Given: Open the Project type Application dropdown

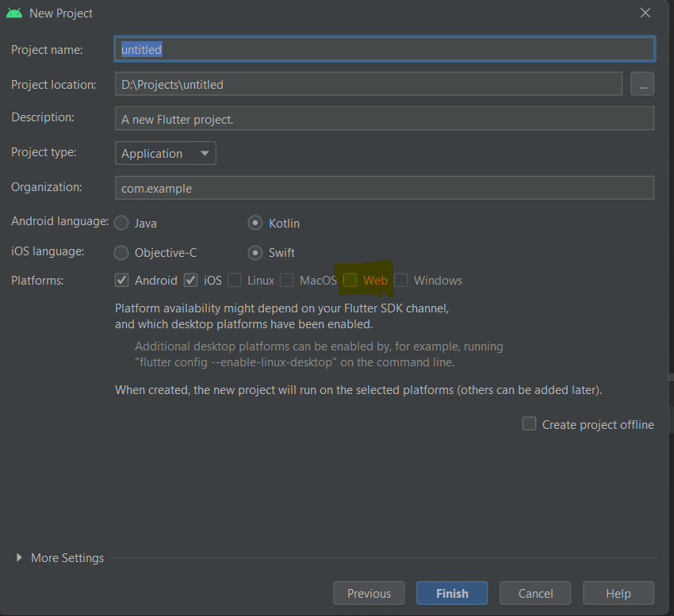Looking at the screenshot, I should tap(166, 154).
